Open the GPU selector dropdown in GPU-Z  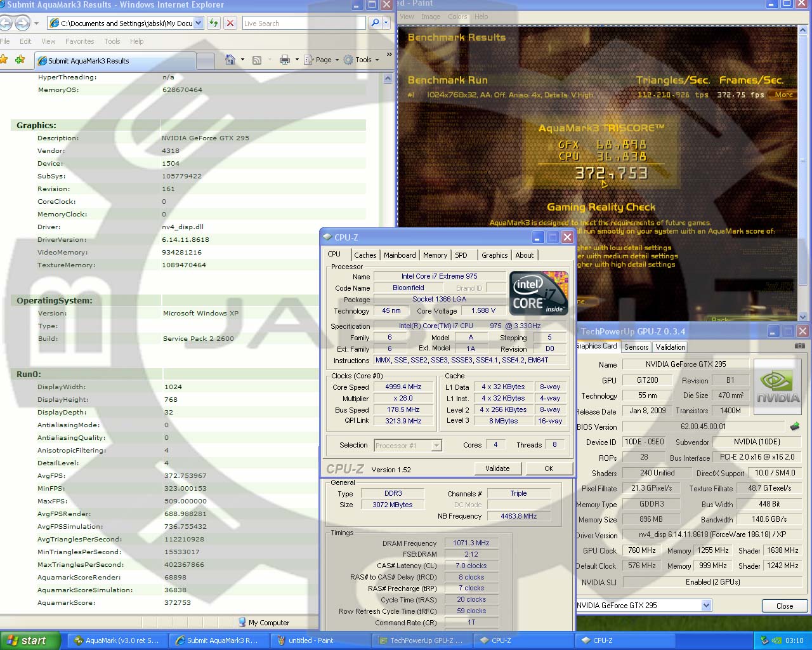click(x=706, y=606)
